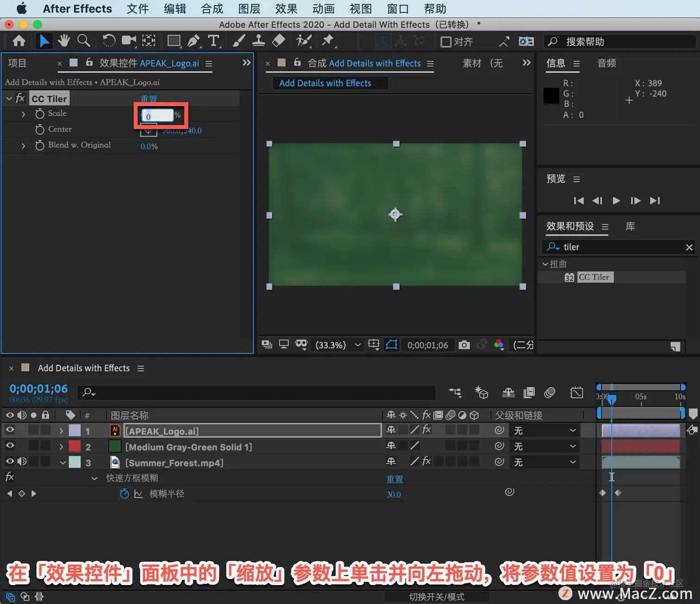The width and height of the screenshot is (700, 604).
Task: Select the Hand tool
Action: tap(64, 41)
